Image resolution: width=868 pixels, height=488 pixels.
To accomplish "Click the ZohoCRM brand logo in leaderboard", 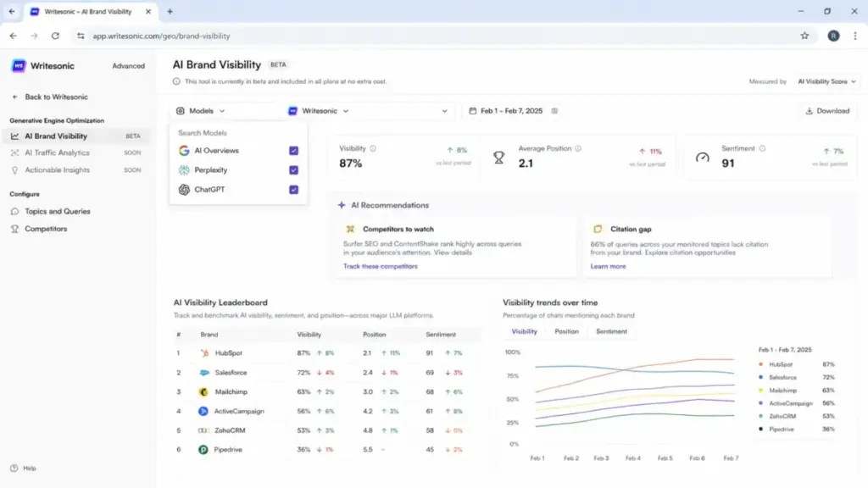I will tap(203, 430).
